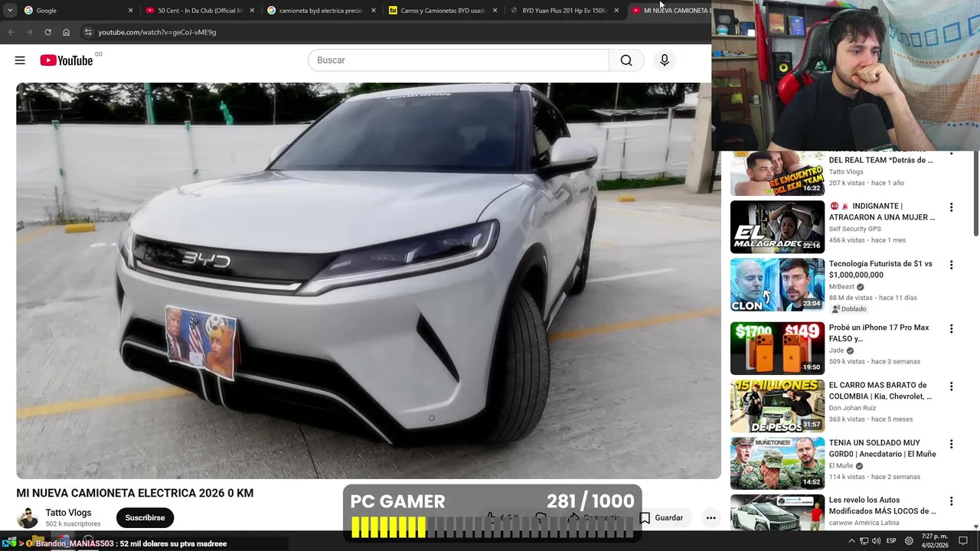
Task: Open options menu for iPhone 17 video
Action: [x=951, y=328]
